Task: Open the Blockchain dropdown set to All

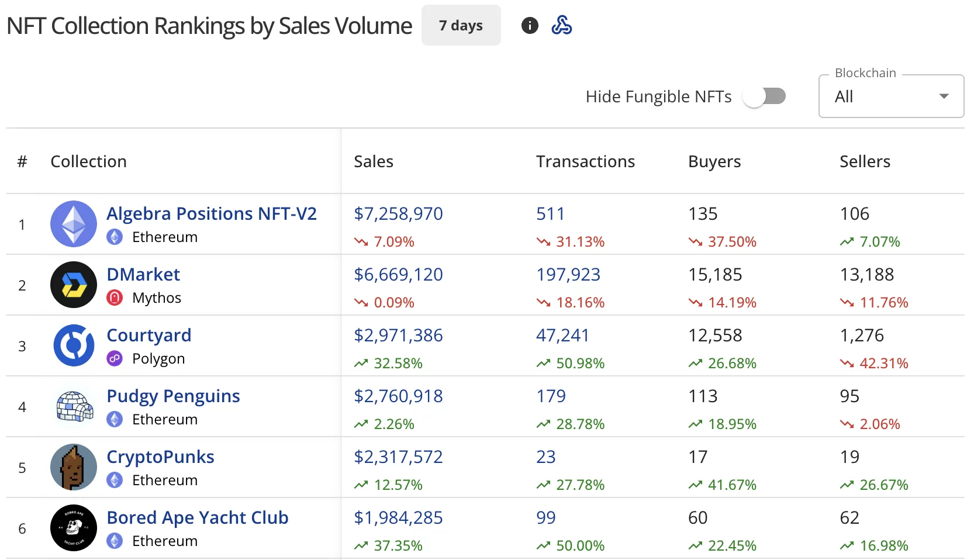Action: click(x=890, y=96)
